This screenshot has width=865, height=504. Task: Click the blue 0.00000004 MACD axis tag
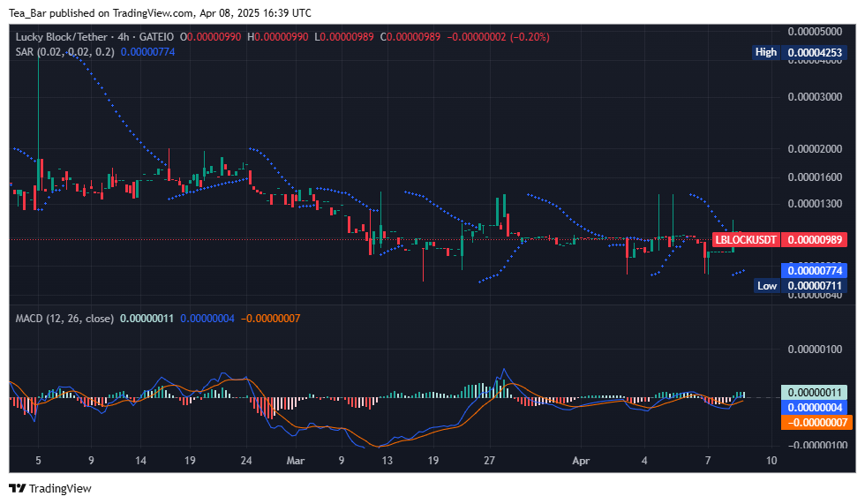(814, 408)
